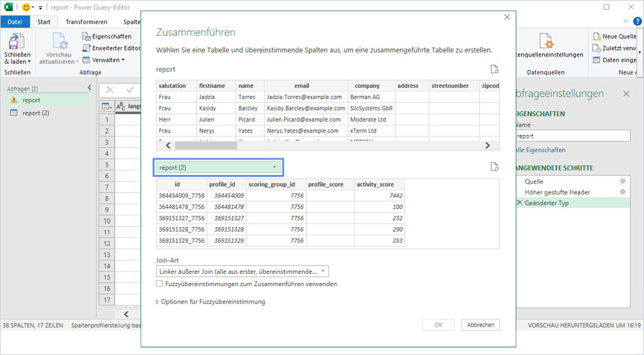
Task: Click Neue Quelle icon
Action: click(597, 37)
